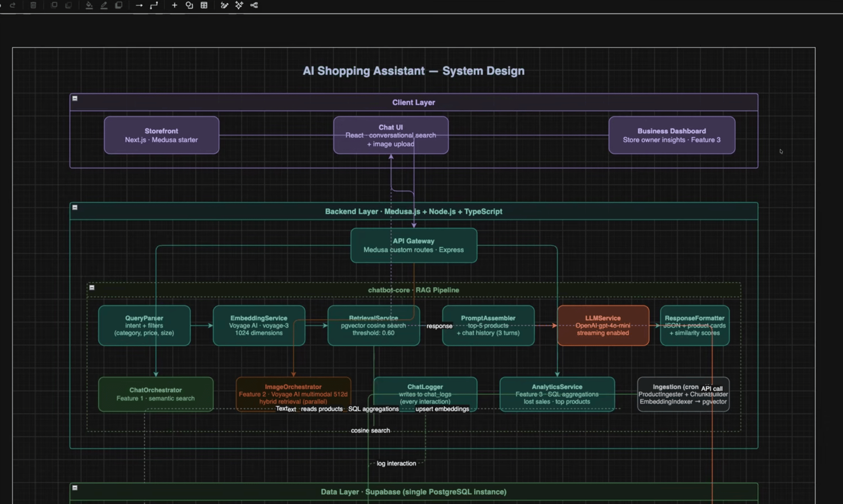Insert a table via Table icon
This screenshot has height=504, width=843.
[x=204, y=5]
